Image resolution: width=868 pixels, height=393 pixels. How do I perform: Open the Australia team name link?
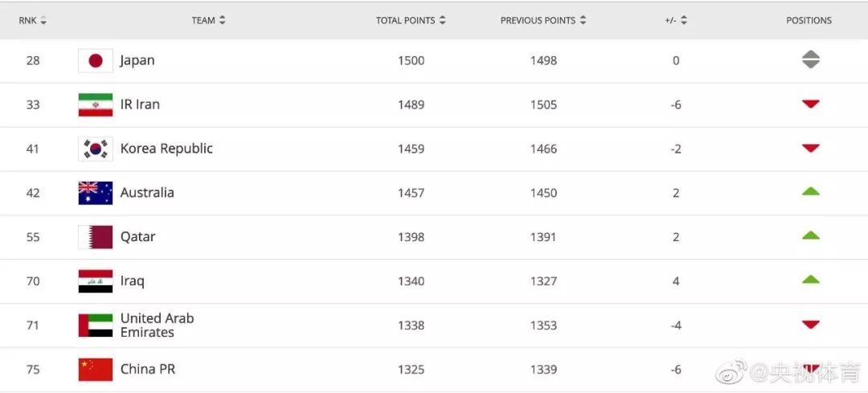click(147, 193)
